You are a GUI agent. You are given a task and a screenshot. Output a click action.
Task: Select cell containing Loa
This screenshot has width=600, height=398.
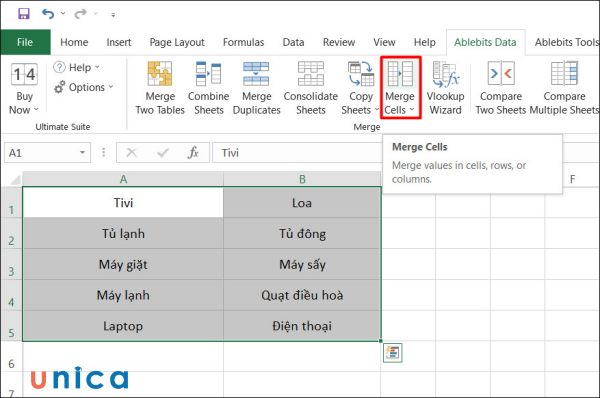[x=302, y=202]
